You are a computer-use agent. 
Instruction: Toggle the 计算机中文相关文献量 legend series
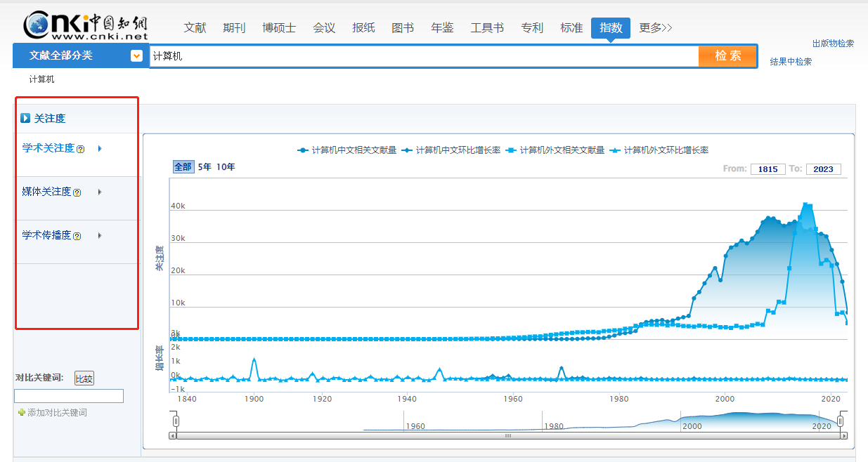coord(346,150)
